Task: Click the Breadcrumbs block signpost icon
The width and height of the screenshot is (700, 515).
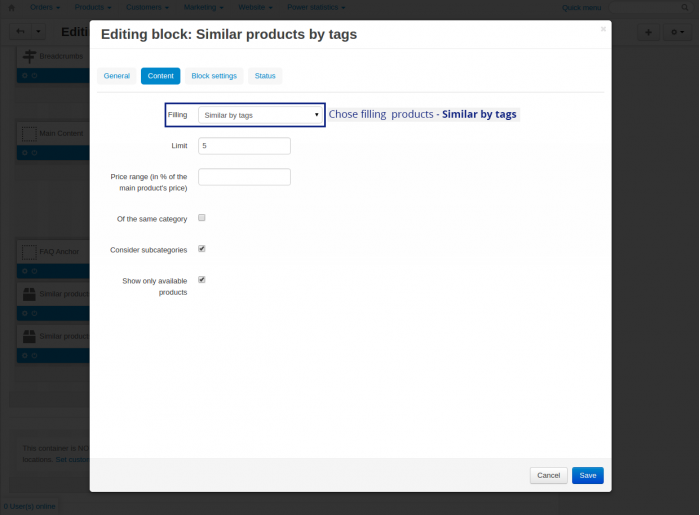Action: (x=29, y=56)
